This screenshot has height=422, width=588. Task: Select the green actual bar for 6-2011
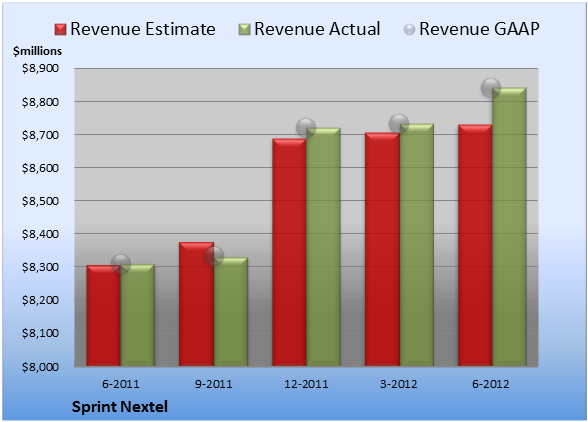click(138, 315)
